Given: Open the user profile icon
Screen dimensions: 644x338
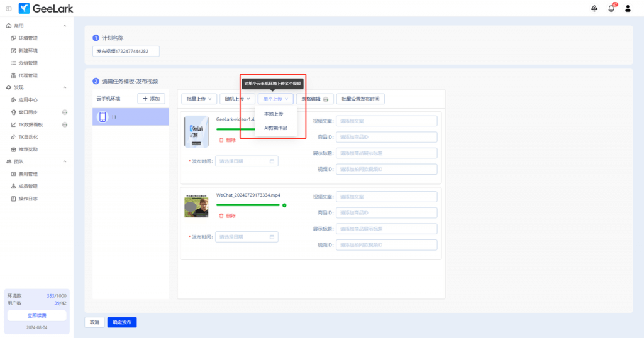Looking at the screenshot, I should (x=628, y=8).
